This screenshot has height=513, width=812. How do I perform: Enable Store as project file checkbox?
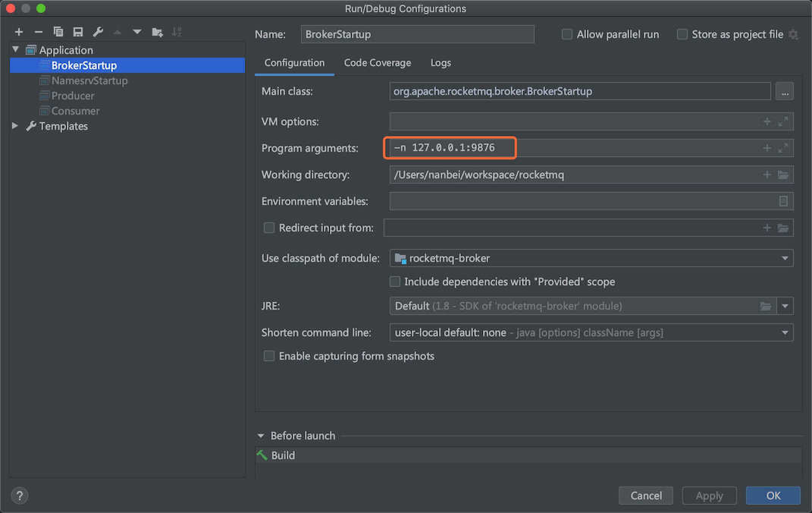[682, 34]
